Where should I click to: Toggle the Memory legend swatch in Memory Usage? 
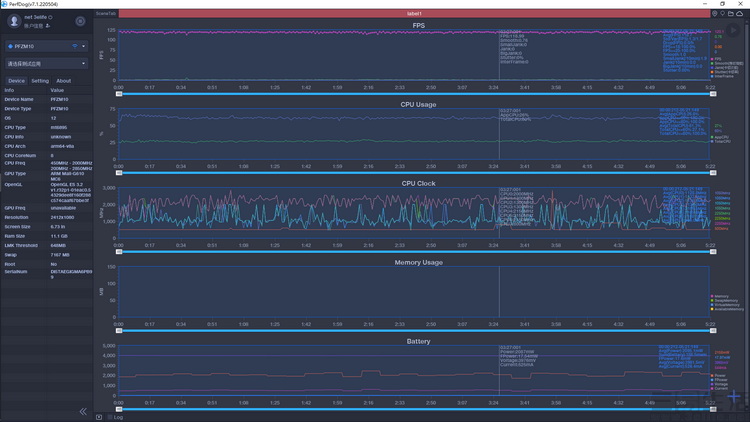tap(712, 296)
